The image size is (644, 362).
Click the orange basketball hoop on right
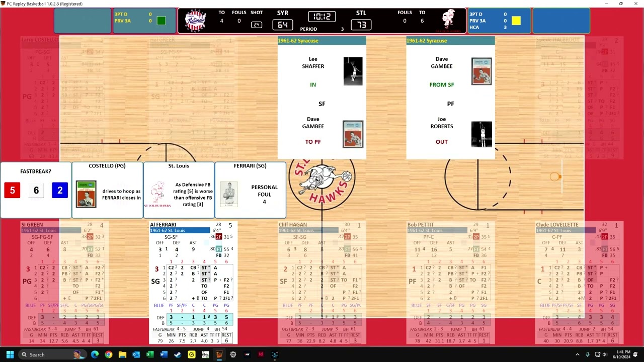click(x=555, y=176)
